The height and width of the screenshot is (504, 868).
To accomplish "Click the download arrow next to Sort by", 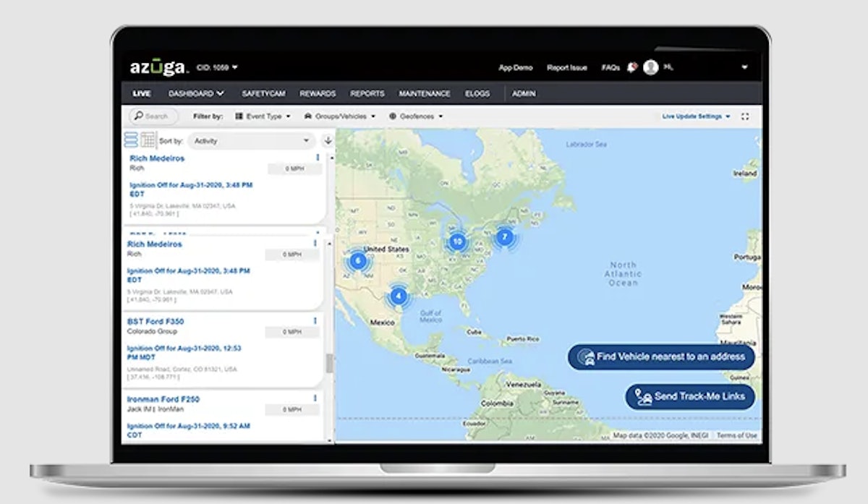I will click(x=327, y=141).
